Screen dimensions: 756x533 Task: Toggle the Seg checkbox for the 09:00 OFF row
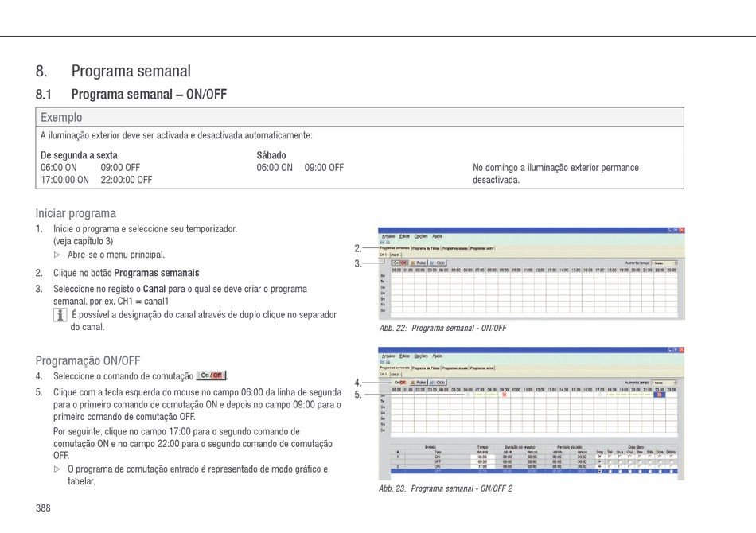[x=600, y=461]
